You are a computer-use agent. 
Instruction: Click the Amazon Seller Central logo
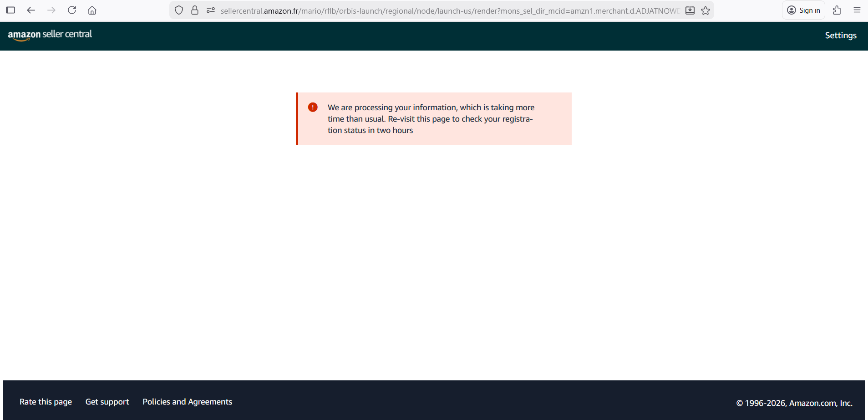click(x=50, y=35)
